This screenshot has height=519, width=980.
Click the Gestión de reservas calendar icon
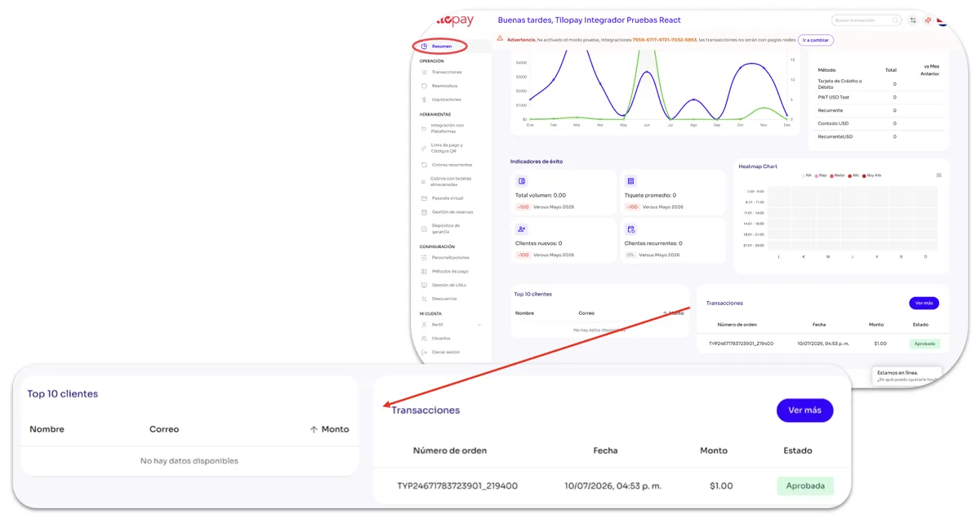tap(424, 212)
